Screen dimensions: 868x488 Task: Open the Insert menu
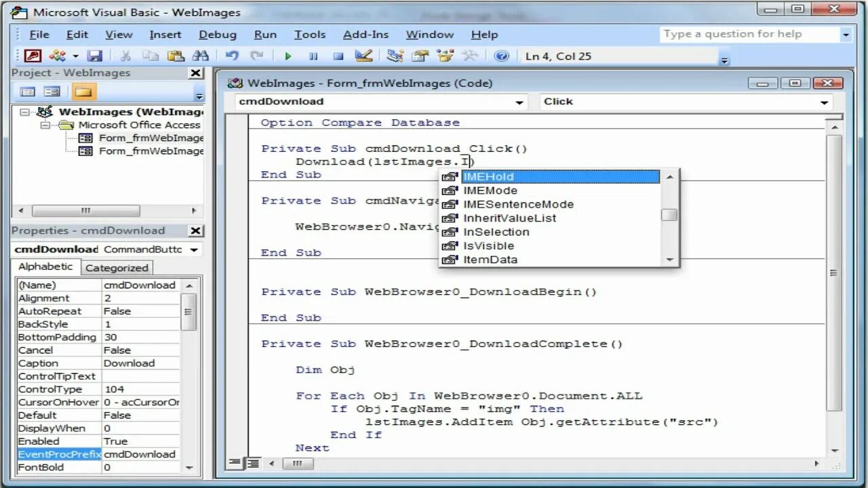tap(165, 35)
